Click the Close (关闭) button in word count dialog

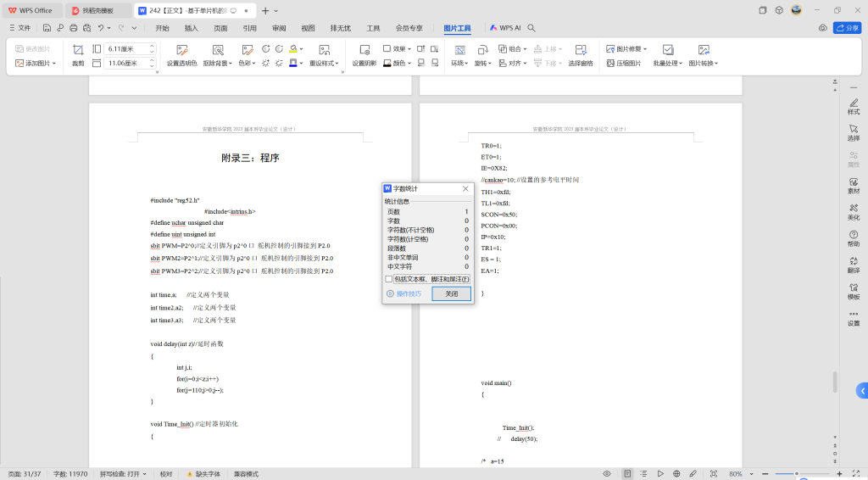[451, 293]
